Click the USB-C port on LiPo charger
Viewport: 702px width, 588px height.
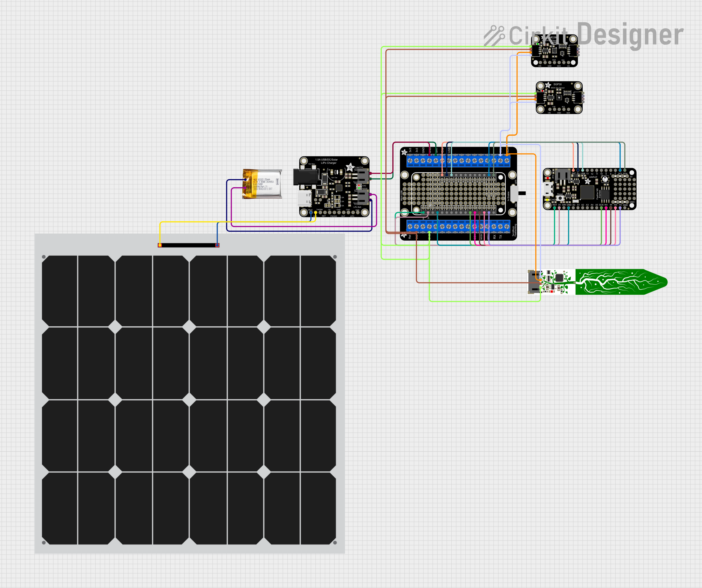[305, 199]
